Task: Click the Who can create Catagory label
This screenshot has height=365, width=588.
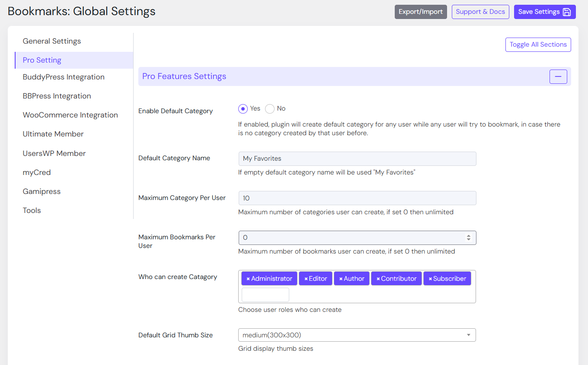Action: (178, 277)
